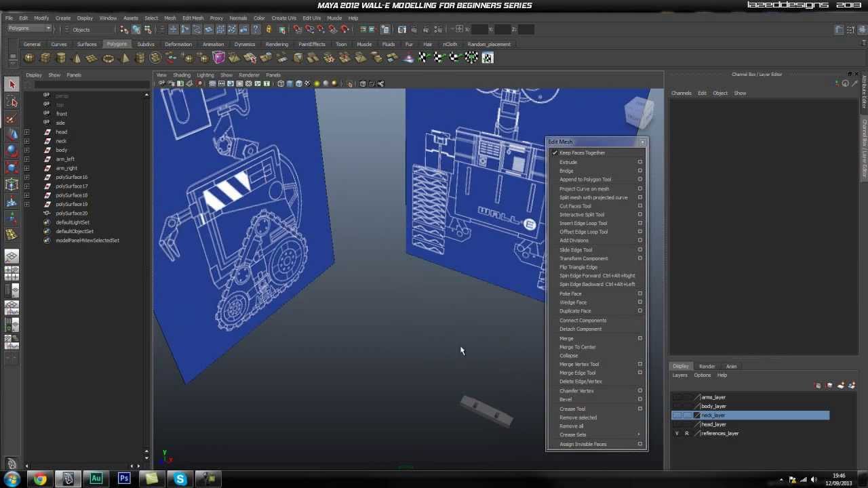Toggle reference mode R on references_layer
Image resolution: width=868 pixels, height=488 pixels.
(686, 433)
